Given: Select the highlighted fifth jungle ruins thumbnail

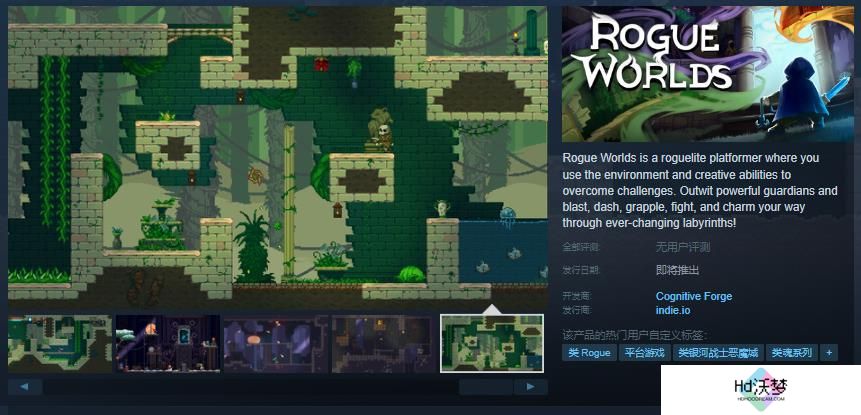Looking at the screenshot, I should [x=492, y=344].
